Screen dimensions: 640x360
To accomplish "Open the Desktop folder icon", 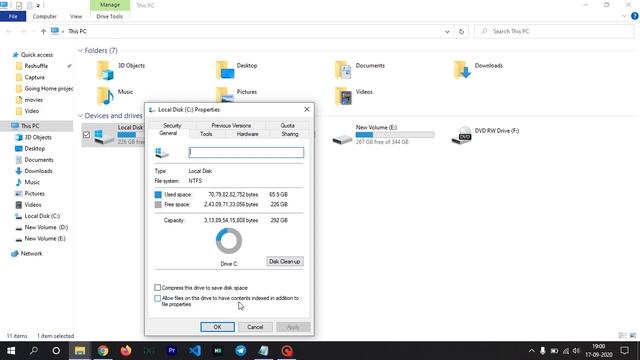I will click(x=225, y=70).
